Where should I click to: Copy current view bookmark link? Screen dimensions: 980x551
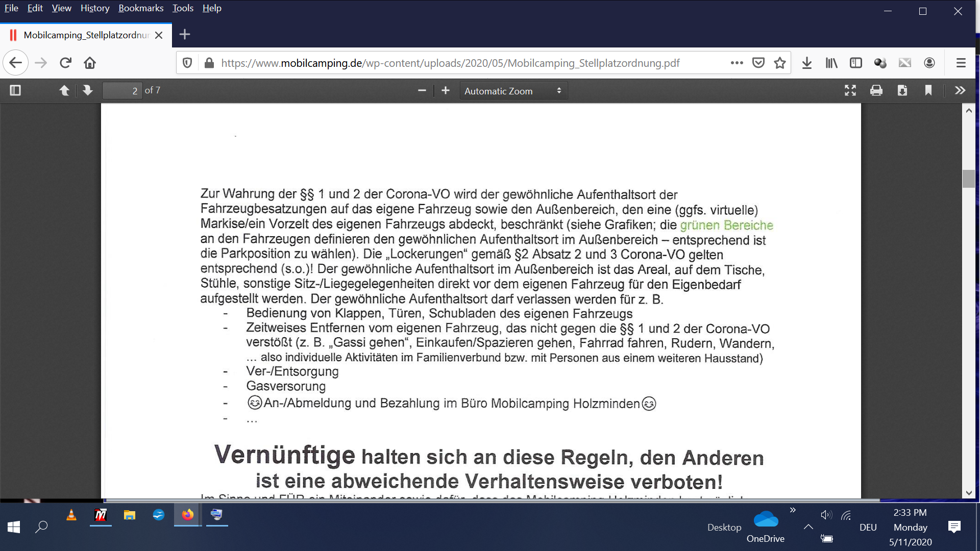tap(928, 90)
